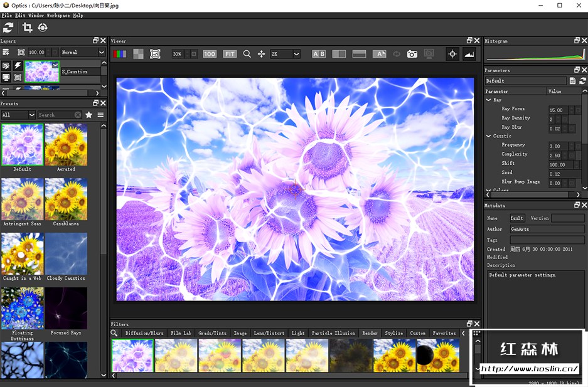Toggle the A/B comparison view

(319, 54)
